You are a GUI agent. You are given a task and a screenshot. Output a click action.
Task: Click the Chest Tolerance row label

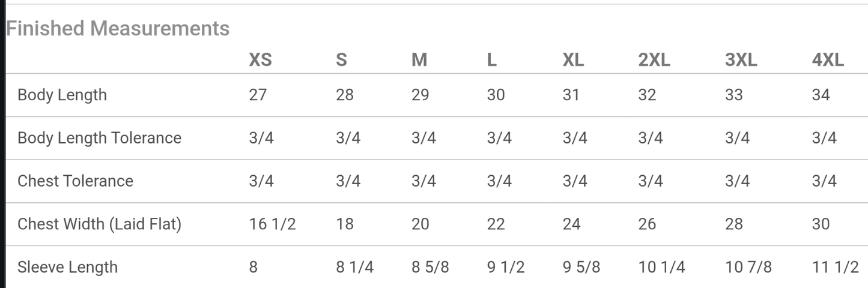pos(75,181)
